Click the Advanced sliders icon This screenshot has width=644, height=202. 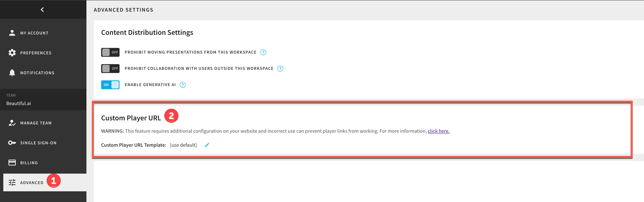(12, 182)
